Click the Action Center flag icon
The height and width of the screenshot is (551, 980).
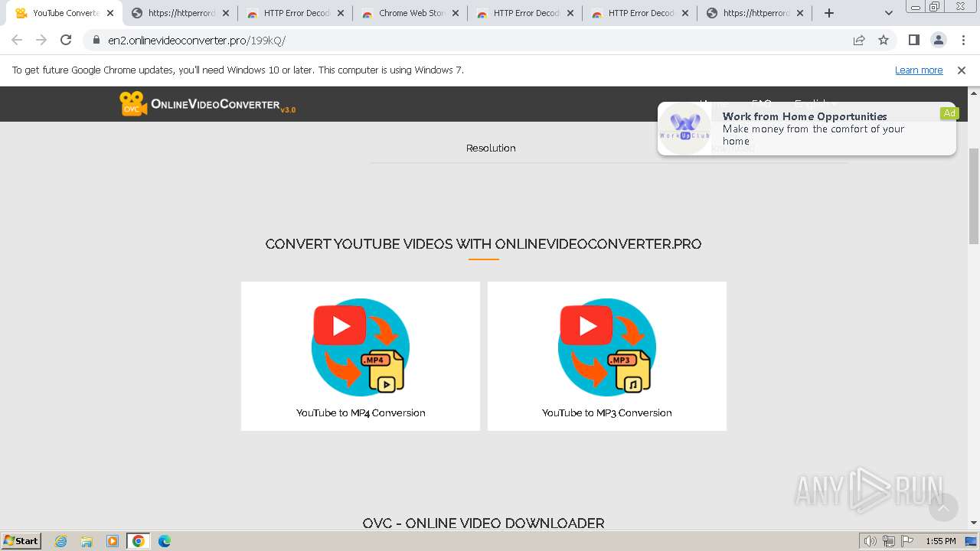pyautogui.click(x=907, y=541)
